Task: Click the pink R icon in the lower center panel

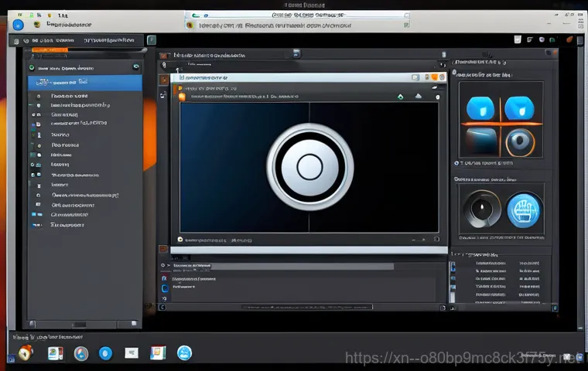Action: [164, 278]
